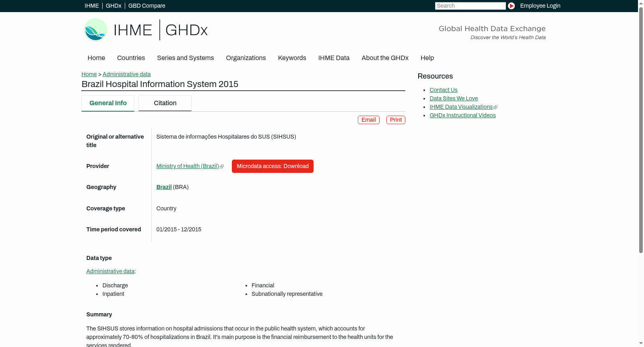Click IHME link in top bar
Viewport: 644px width, 347px height.
tap(91, 6)
